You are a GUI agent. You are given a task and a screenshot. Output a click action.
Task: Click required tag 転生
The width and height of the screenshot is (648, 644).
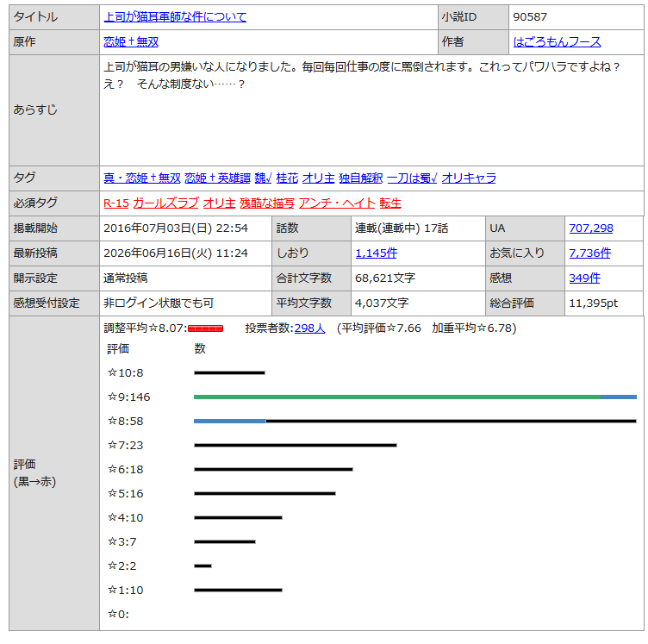tap(390, 203)
